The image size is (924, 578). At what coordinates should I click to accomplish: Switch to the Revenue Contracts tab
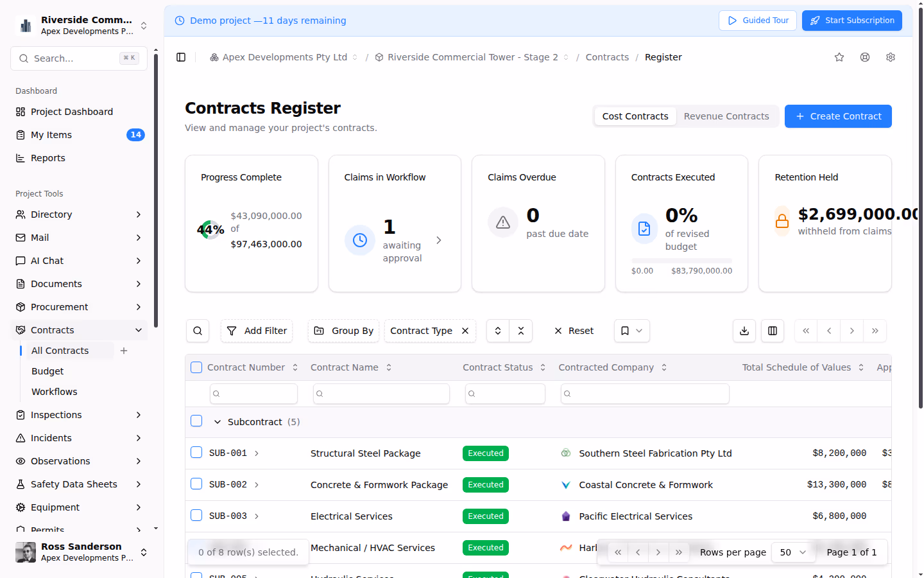pos(726,116)
